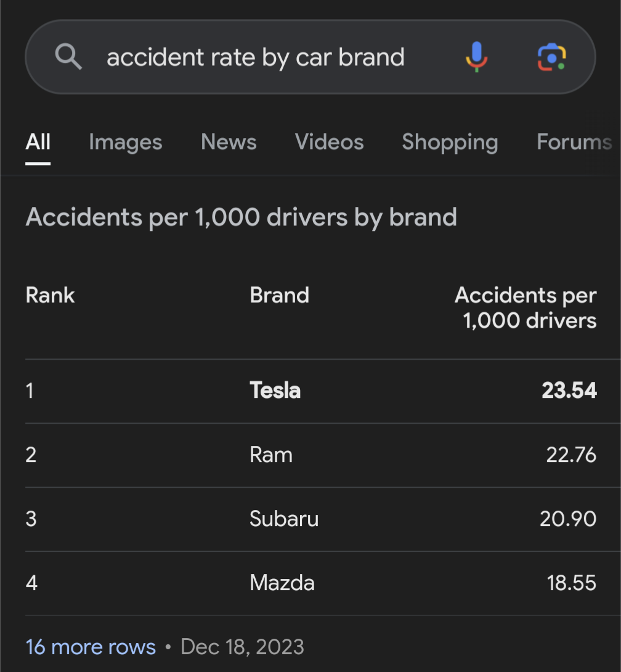
Task: Click the search query text field
Action: (256, 57)
